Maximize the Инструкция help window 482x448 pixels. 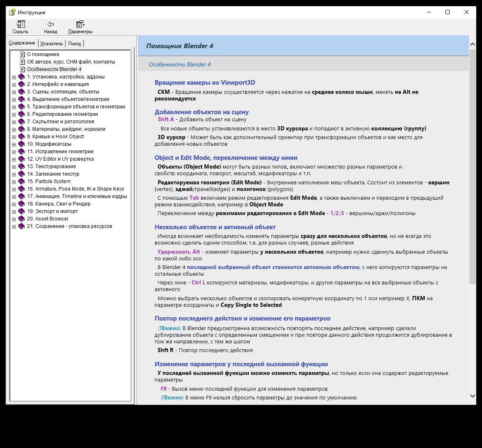[448, 12]
